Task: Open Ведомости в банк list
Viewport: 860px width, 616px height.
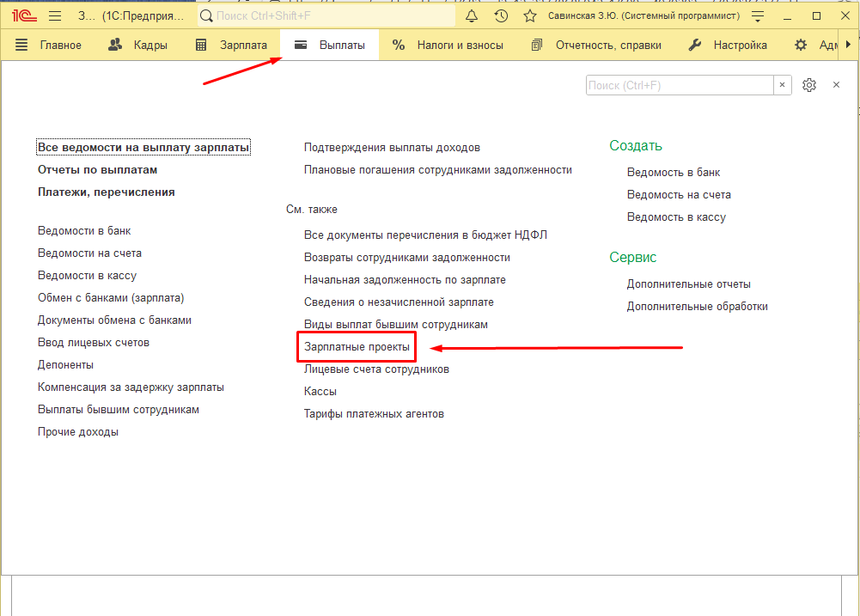Action: [84, 231]
